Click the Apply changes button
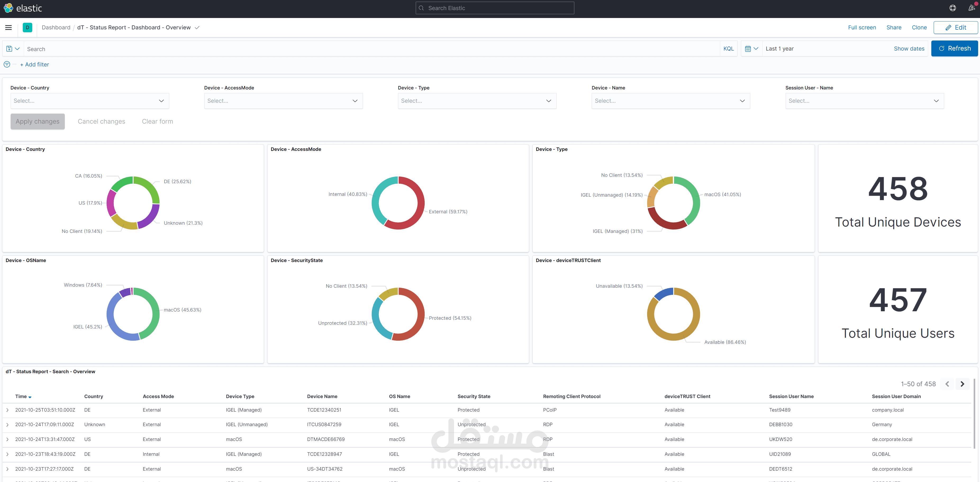Viewport: 980px width, 482px height. pyautogui.click(x=38, y=121)
